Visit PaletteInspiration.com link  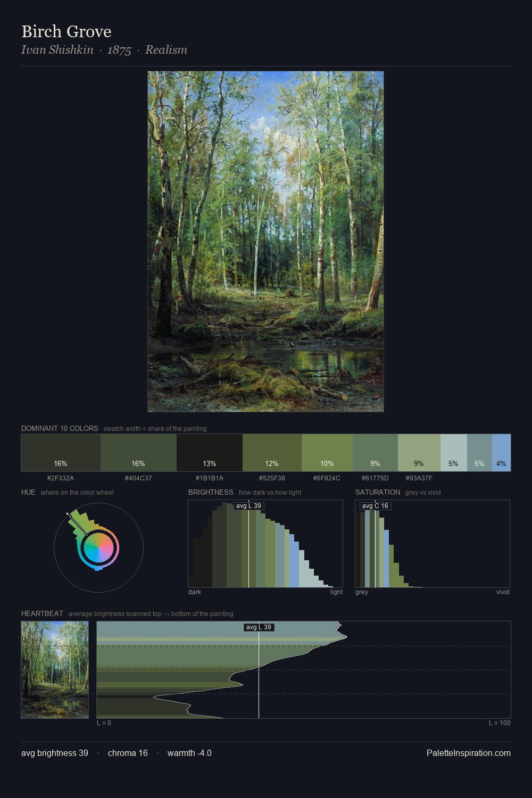coord(469,753)
